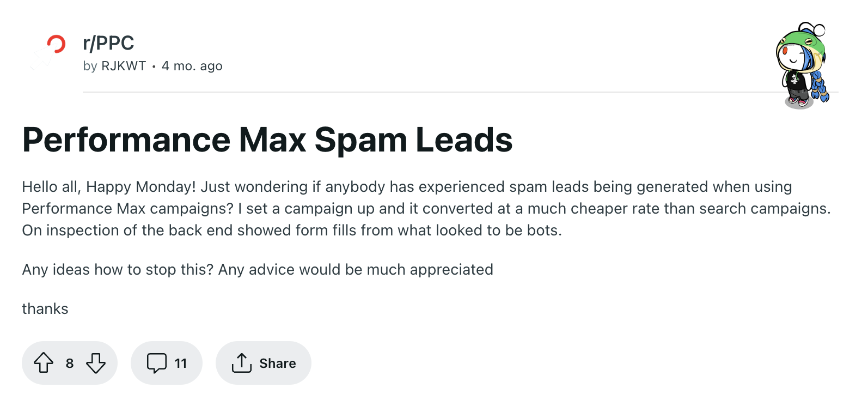Open author RJKWT's profile
The width and height of the screenshot is (868, 400).
click(x=124, y=66)
